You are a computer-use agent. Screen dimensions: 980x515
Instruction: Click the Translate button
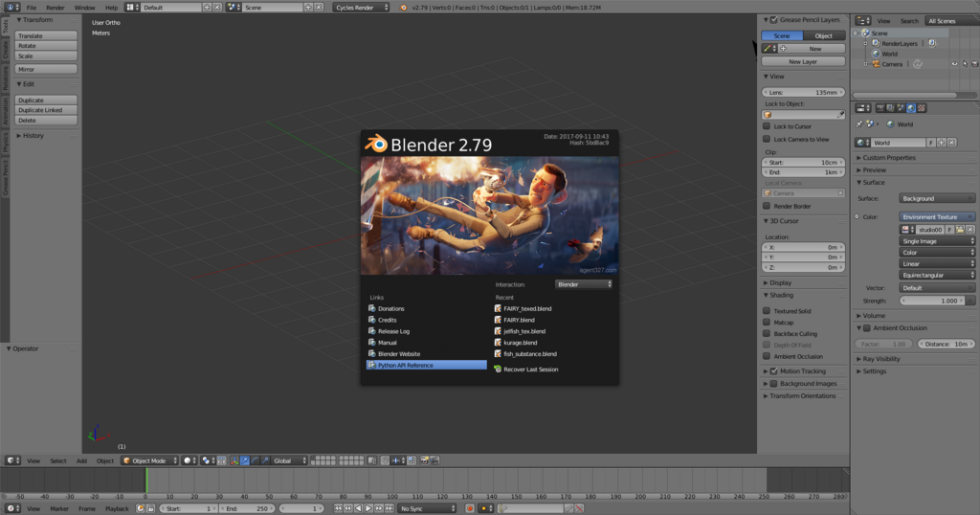pyautogui.click(x=46, y=35)
